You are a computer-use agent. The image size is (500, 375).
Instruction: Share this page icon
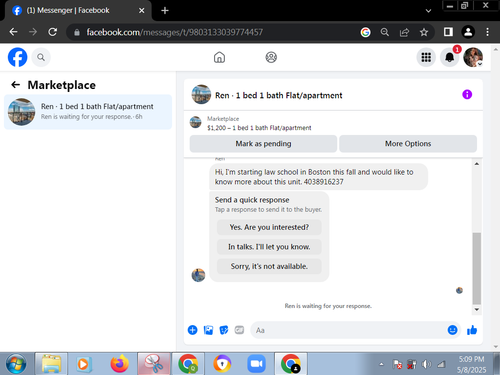404,32
